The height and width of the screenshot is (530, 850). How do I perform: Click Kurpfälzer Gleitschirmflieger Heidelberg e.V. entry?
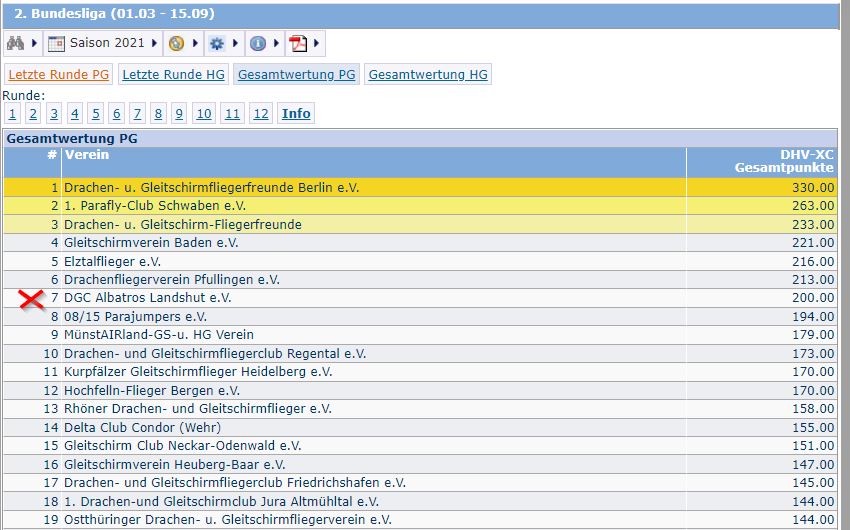point(198,372)
